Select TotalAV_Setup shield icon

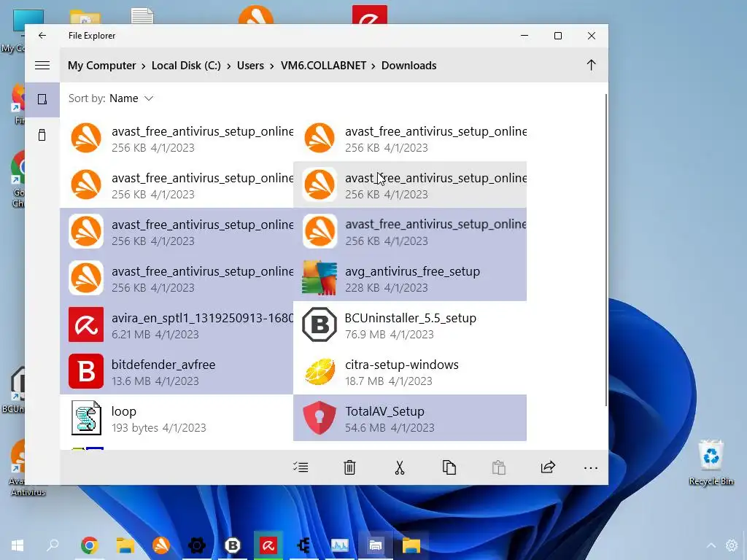coord(320,418)
